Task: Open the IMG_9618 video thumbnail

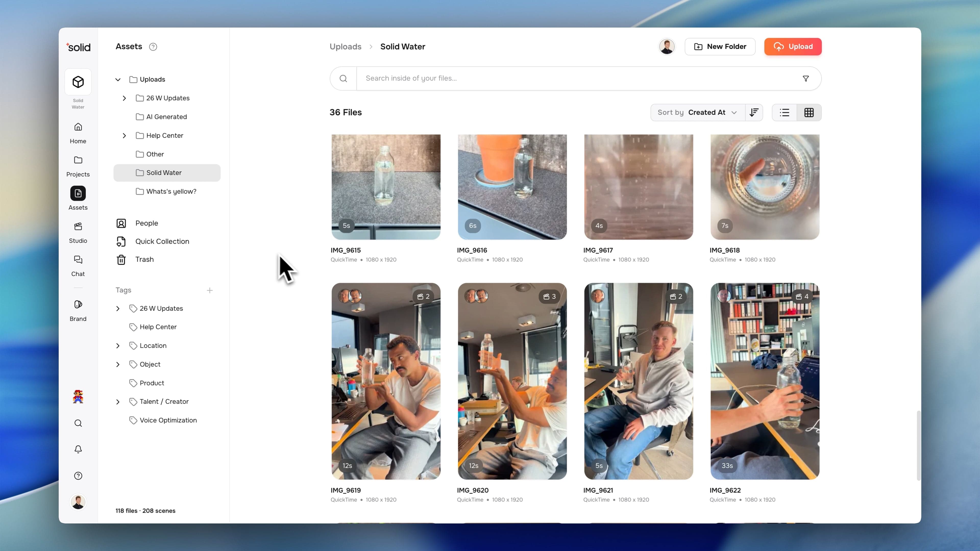Action: 765,187
